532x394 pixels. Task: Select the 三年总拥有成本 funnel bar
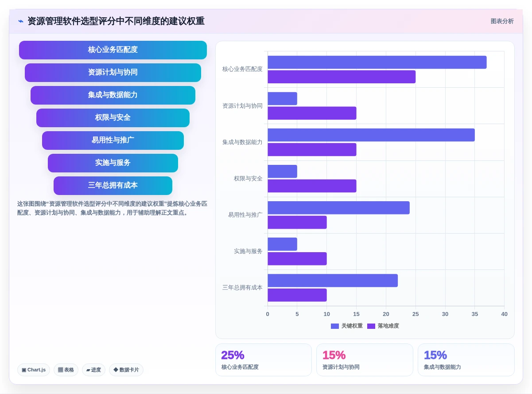[x=113, y=186]
